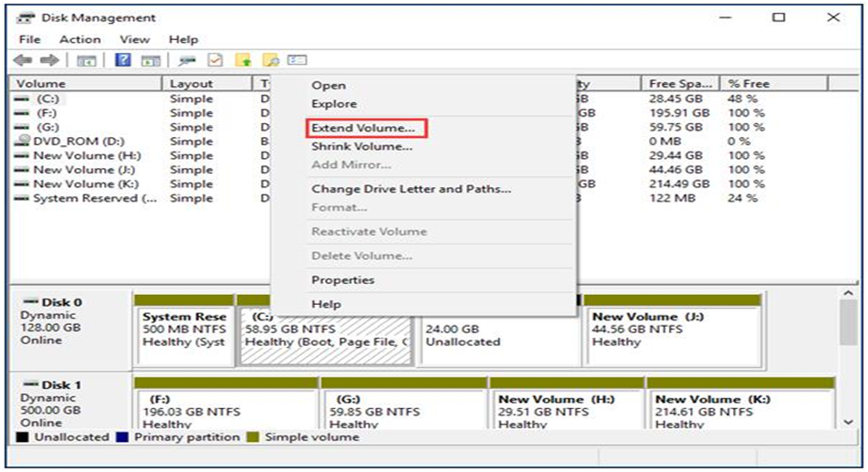The width and height of the screenshot is (868, 472).
Task: Sort by the Free Spa... column header
Action: (x=680, y=84)
